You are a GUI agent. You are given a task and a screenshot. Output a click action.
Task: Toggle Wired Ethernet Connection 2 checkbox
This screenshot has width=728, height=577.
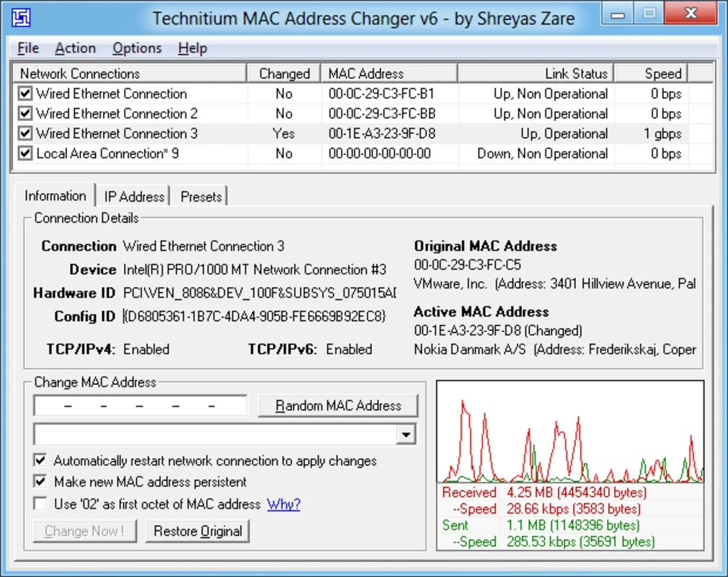pyautogui.click(x=25, y=114)
